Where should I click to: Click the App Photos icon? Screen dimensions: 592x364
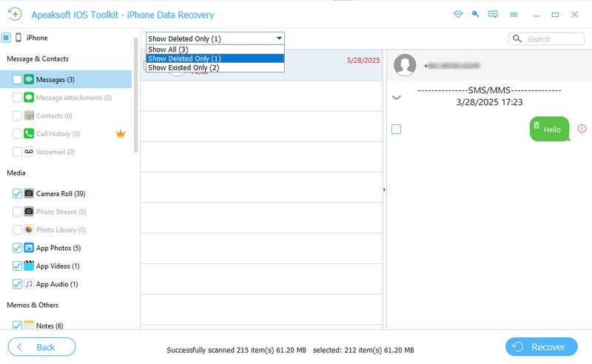click(29, 248)
